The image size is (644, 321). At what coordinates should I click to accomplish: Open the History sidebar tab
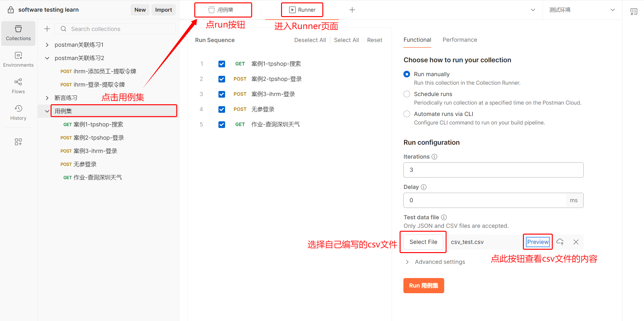click(x=18, y=113)
